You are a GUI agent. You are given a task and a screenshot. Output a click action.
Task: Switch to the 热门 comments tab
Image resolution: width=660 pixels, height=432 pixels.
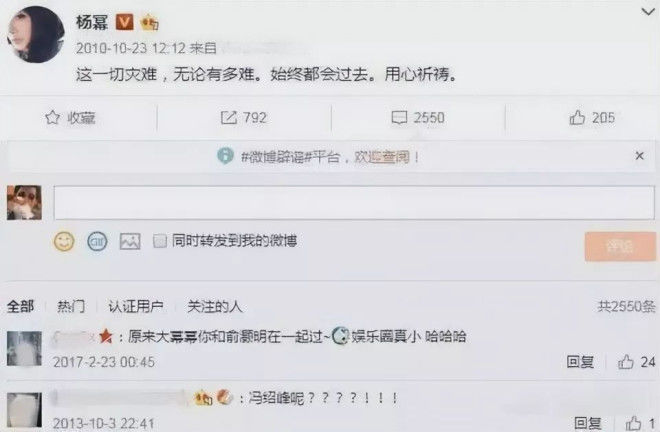tap(71, 306)
